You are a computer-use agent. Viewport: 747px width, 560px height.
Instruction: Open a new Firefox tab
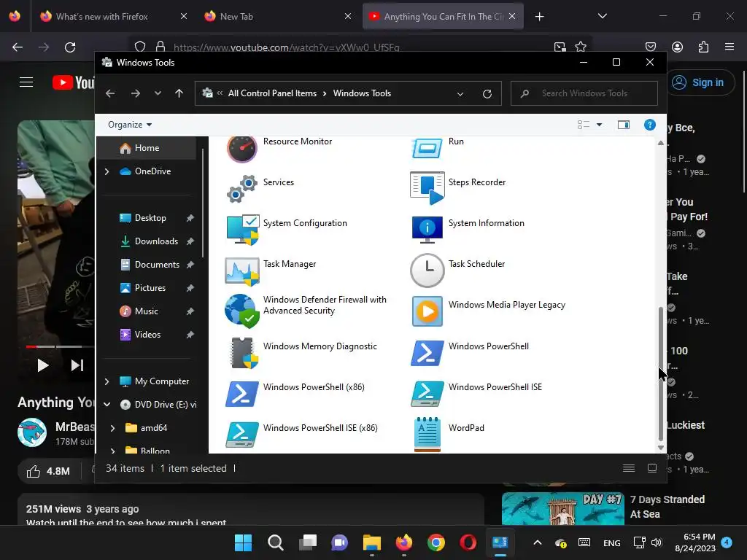pos(539,17)
